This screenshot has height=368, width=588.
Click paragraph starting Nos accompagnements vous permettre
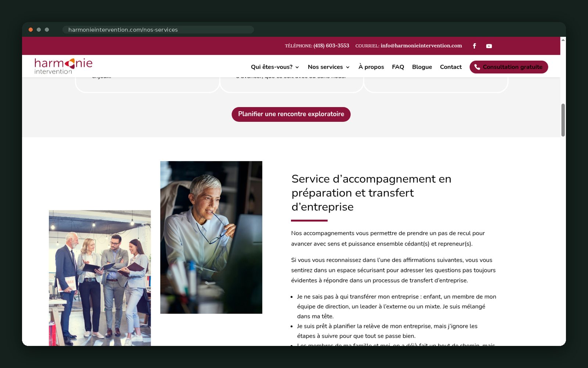(388, 238)
